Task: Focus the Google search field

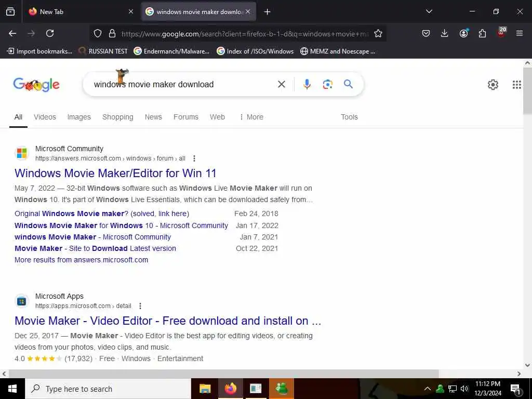Action: [183, 85]
